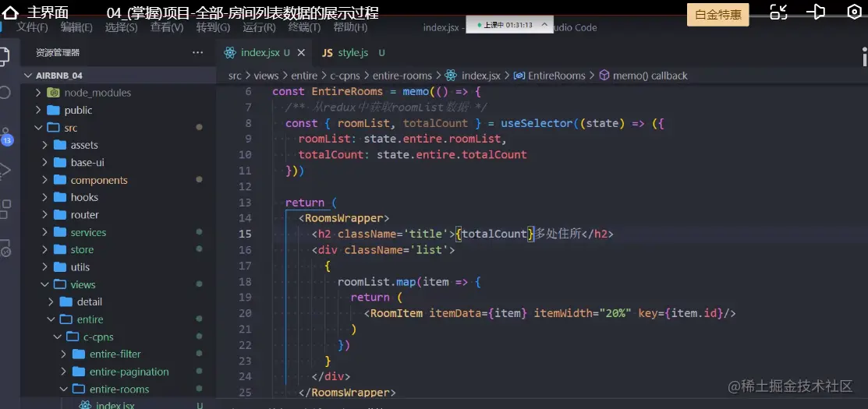This screenshot has height=409, width=868.
Task: Collapse the src folder
Action: click(x=38, y=128)
